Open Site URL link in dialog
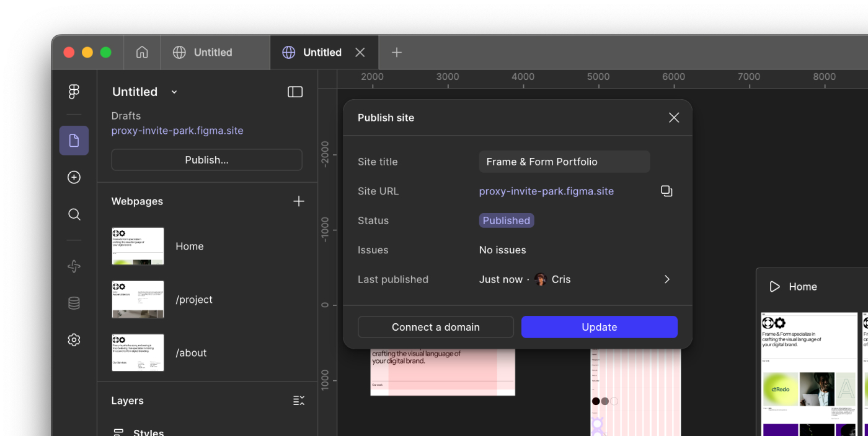This screenshot has height=436, width=868. click(x=546, y=191)
